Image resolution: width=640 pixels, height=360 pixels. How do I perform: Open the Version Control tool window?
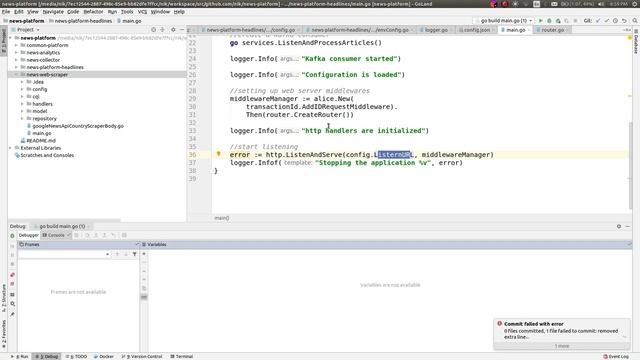(x=142, y=356)
